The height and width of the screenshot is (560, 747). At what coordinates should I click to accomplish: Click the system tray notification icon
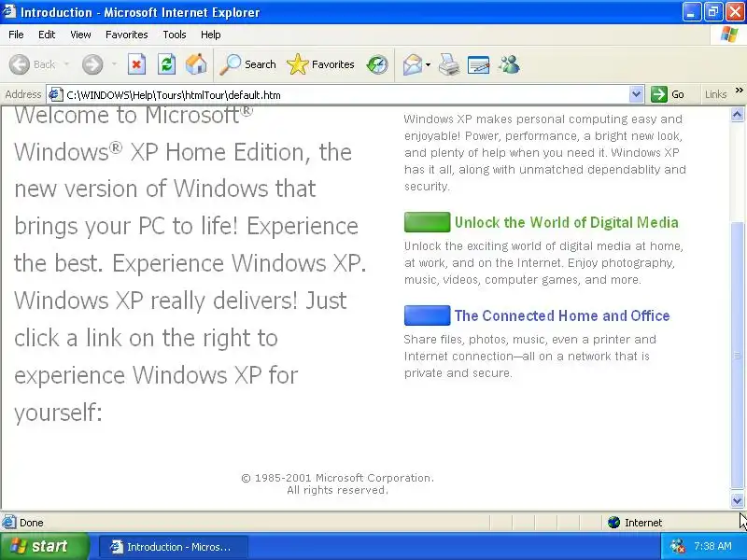click(x=678, y=546)
